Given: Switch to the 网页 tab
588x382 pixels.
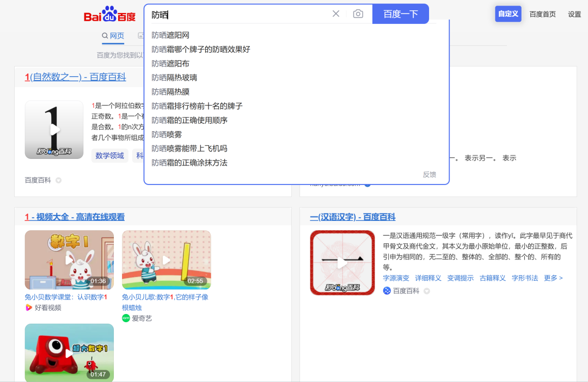Looking at the screenshot, I should [x=113, y=35].
